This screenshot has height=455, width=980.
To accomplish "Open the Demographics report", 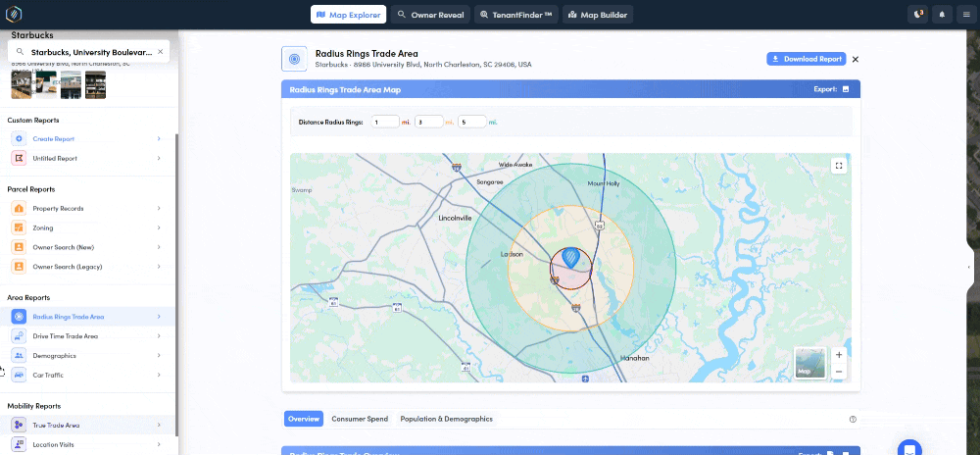I will point(54,356).
